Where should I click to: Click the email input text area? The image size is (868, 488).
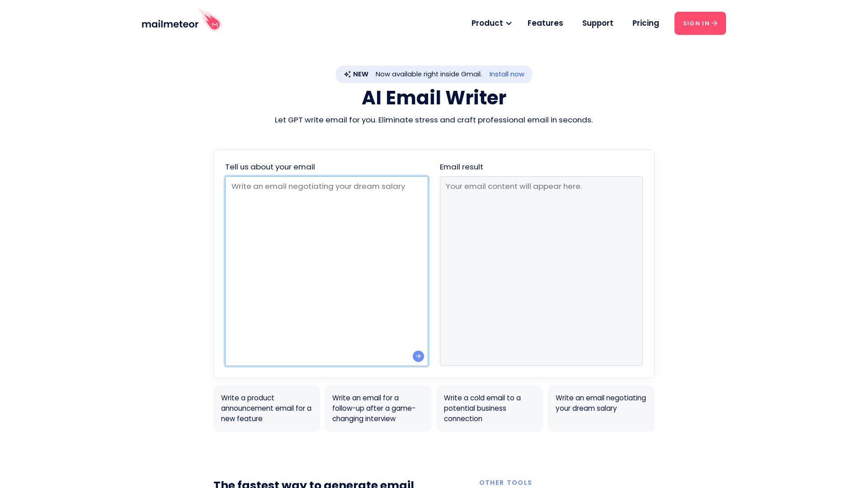(327, 271)
